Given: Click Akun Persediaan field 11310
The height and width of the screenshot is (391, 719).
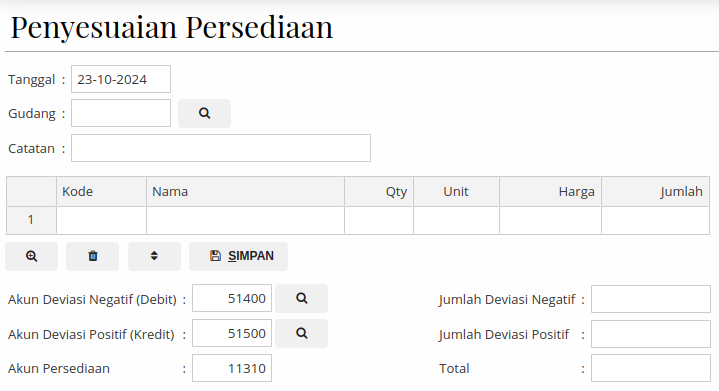Looking at the screenshot, I should 232,368.
